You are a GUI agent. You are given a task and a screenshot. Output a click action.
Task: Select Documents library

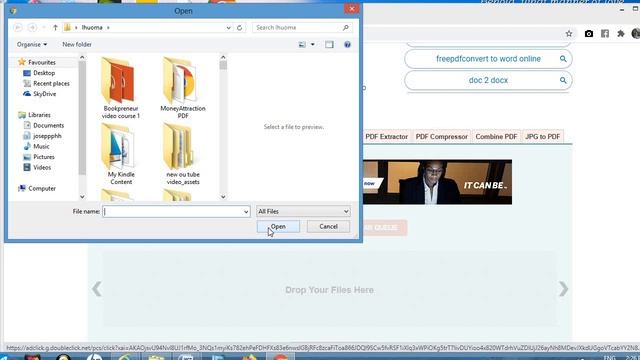[x=48, y=125]
